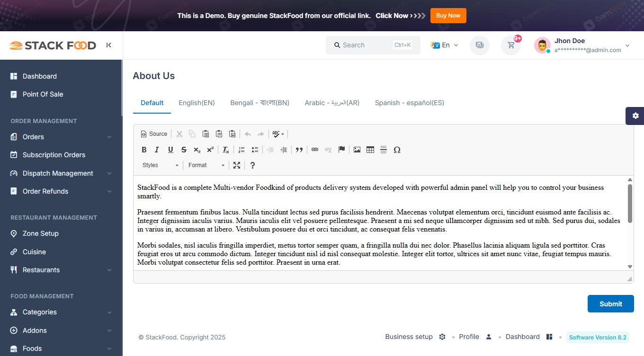
Task: Paste from clipboard in editor
Action: pyautogui.click(x=206, y=134)
